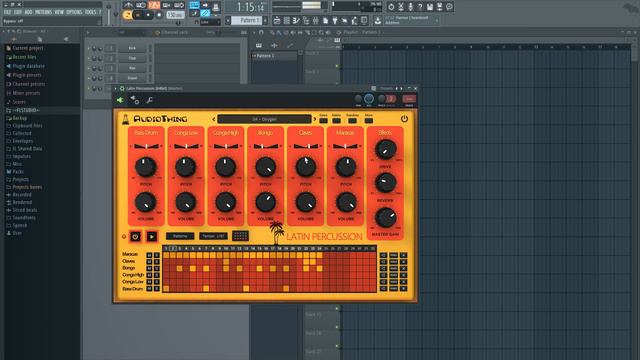
Task: Open the Pattern 1 selector in toolbar
Action: click(x=247, y=20)
